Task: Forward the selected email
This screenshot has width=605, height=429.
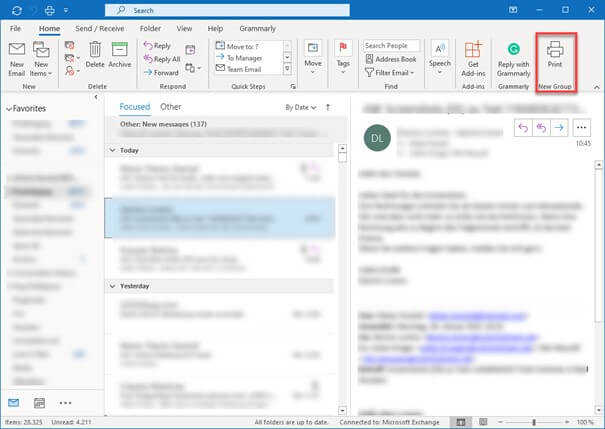Action: click(x=161, y=73)
